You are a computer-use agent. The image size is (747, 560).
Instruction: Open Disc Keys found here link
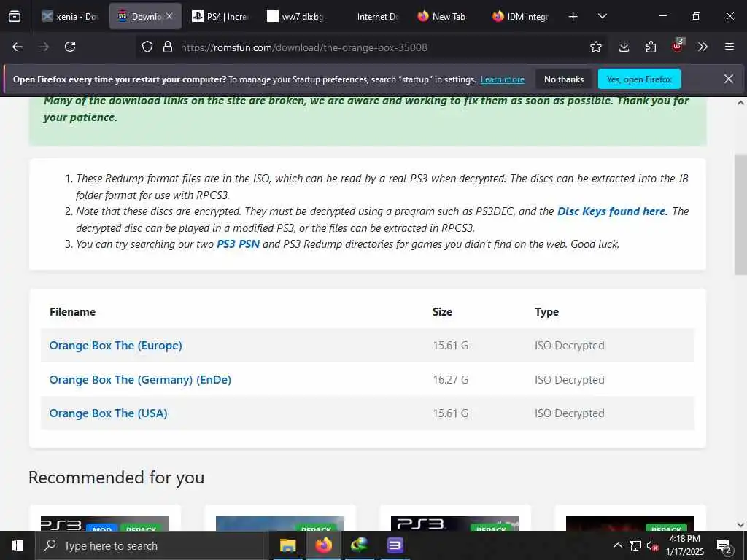tap(612, 211)
